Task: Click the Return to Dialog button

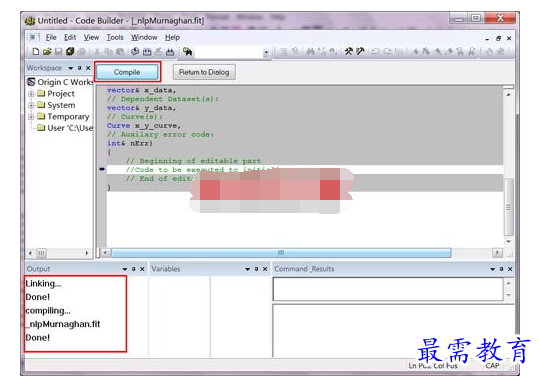Action: [204, 72]
